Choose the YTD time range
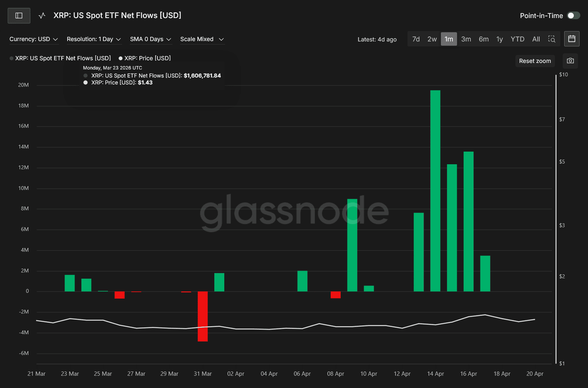588x388 pixels. (x=517, y=39)
